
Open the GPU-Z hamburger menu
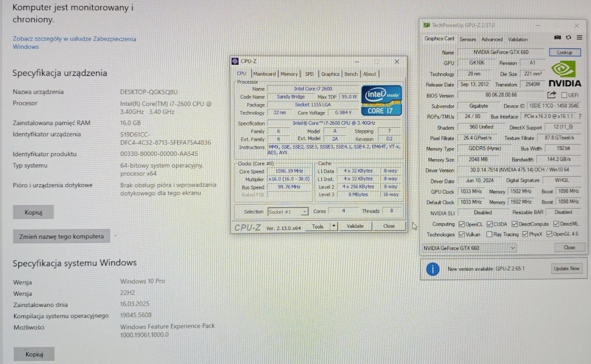point(579,37)
